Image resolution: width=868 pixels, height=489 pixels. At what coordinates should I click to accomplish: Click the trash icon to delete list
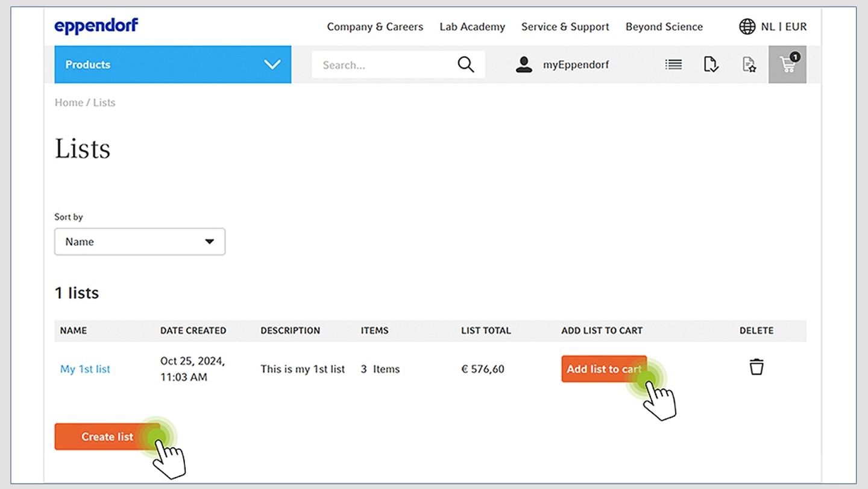click(756, 367)
